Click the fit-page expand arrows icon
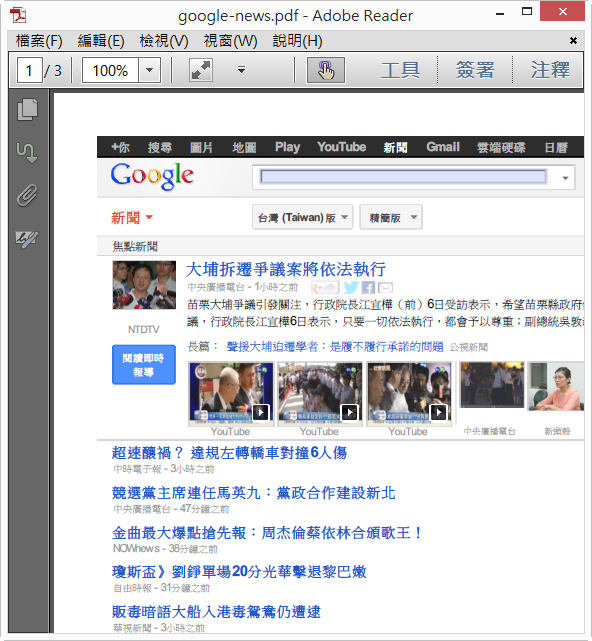 point(201,70)
